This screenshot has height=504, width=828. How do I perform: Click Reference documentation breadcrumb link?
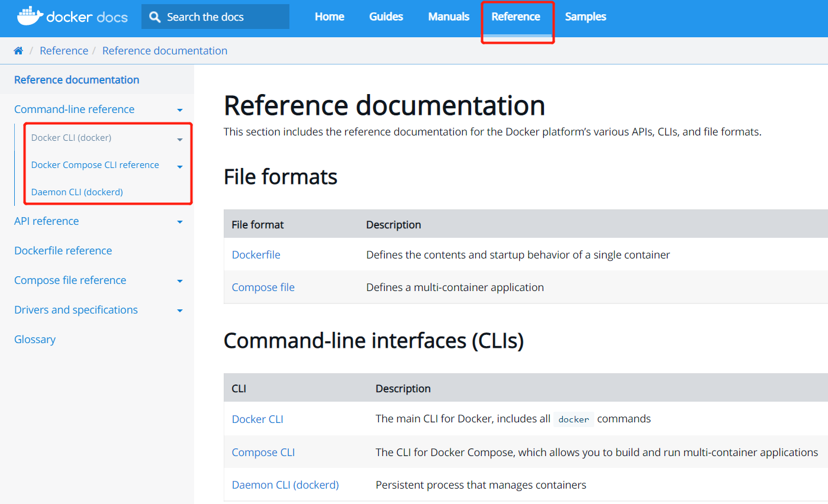click(165, 51)
